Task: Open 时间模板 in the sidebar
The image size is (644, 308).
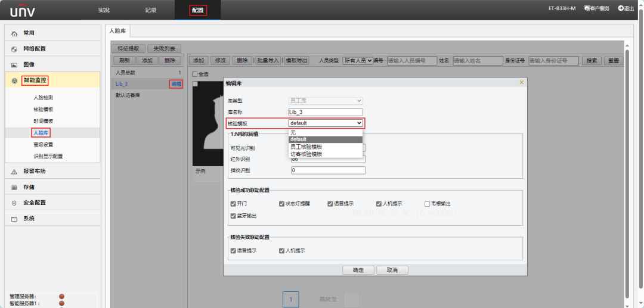Action: [43, 121]
